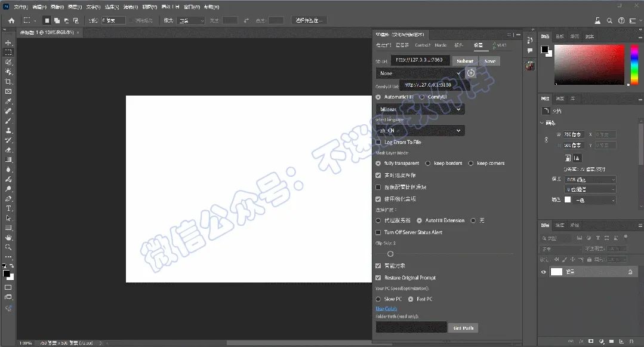
Task: Select the Eyedropper tool
Action: tap(8, 101)
